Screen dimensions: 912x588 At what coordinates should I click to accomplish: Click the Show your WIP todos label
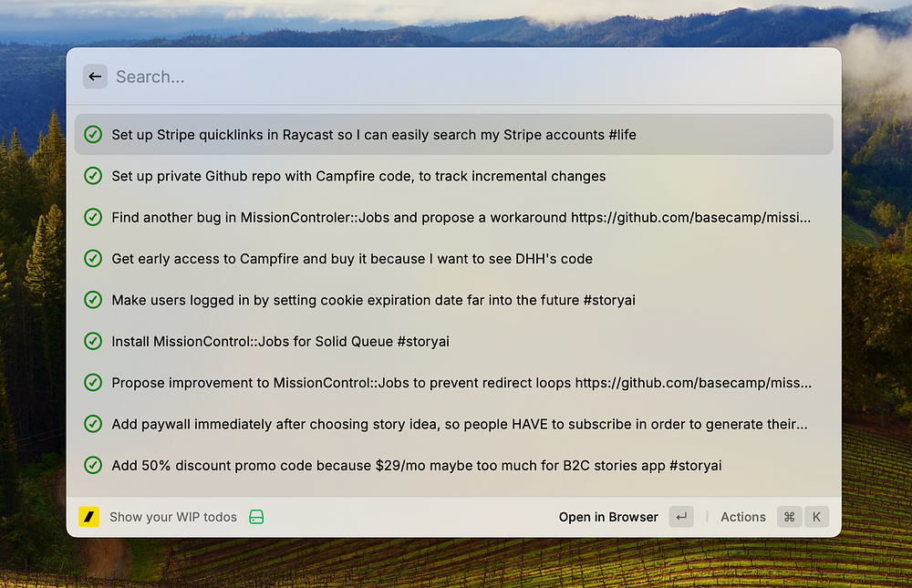pos(172,517)
